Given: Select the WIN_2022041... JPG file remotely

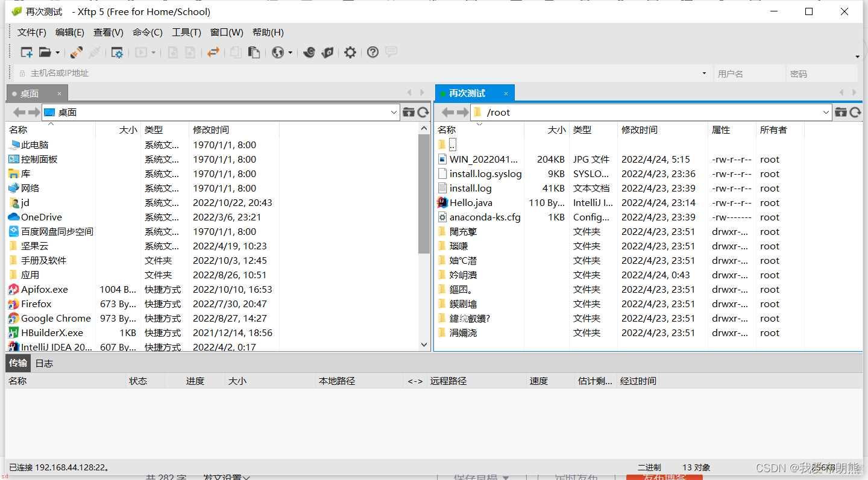Looking at the screenshot, I should click(x=483, y=160).
